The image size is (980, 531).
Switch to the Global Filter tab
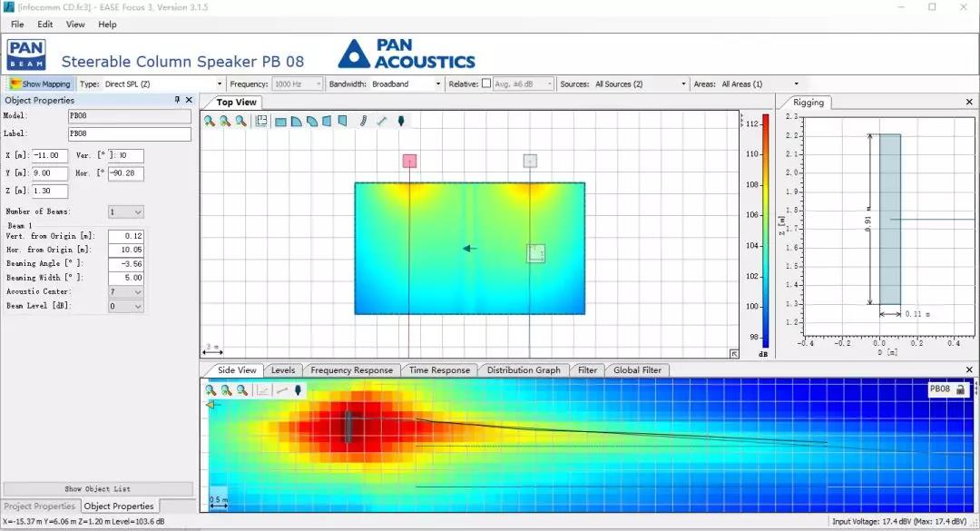click(637, 370)
